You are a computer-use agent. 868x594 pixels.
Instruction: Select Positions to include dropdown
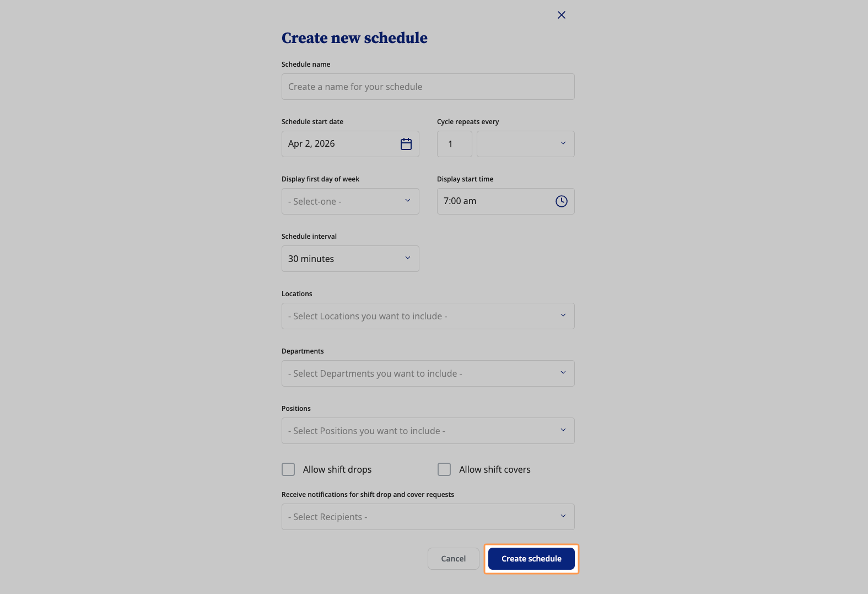click(428, 431)
